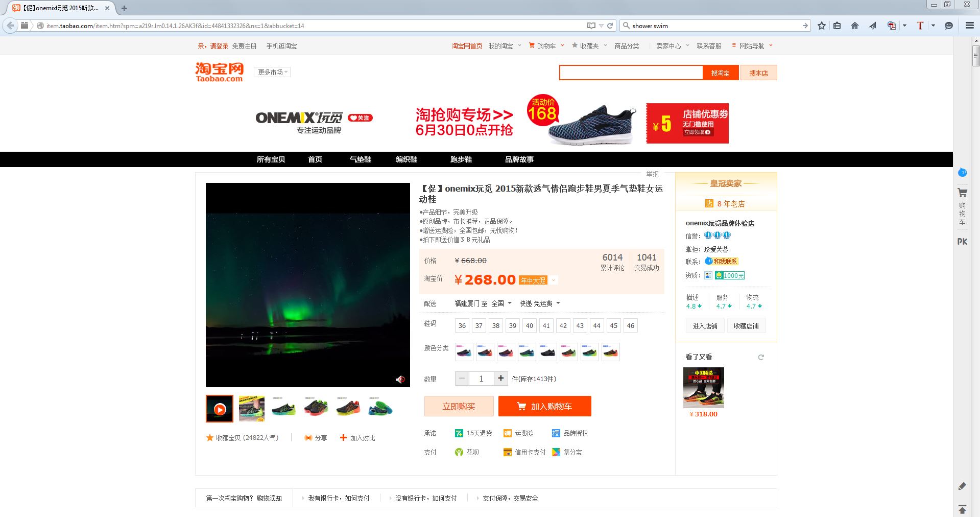Select shoe size 38

coord(496,325)
